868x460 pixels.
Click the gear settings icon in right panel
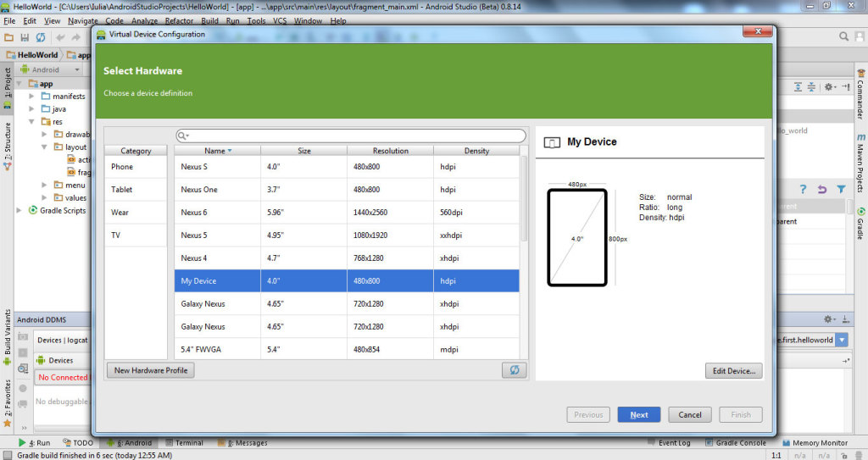tap(830, 87)
